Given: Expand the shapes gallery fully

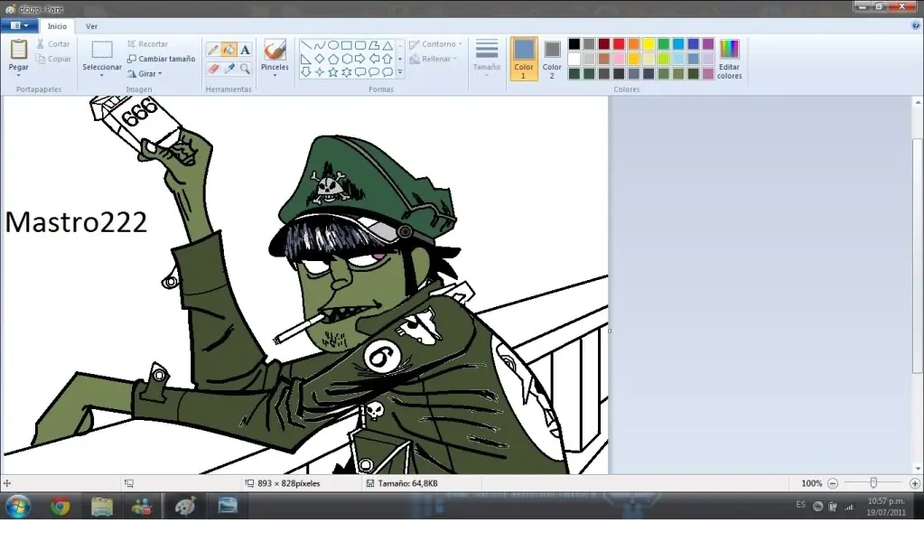Looking at the screenshot, I should pos(400,72).
